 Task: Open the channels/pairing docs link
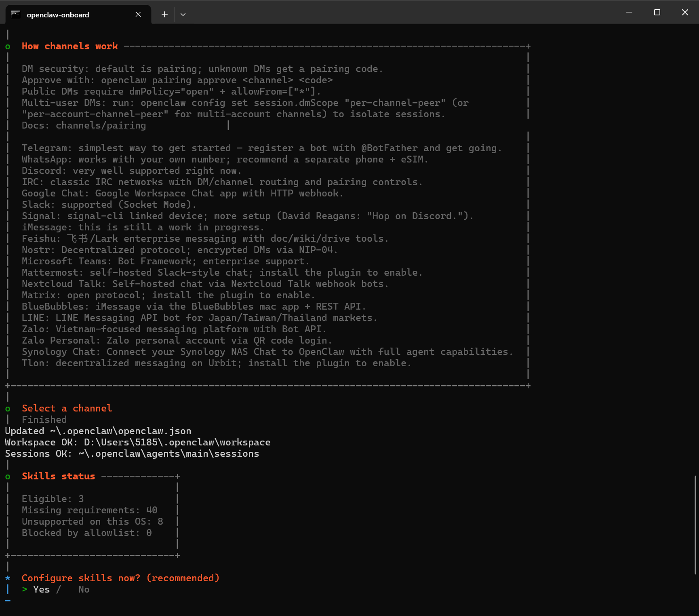101,126
